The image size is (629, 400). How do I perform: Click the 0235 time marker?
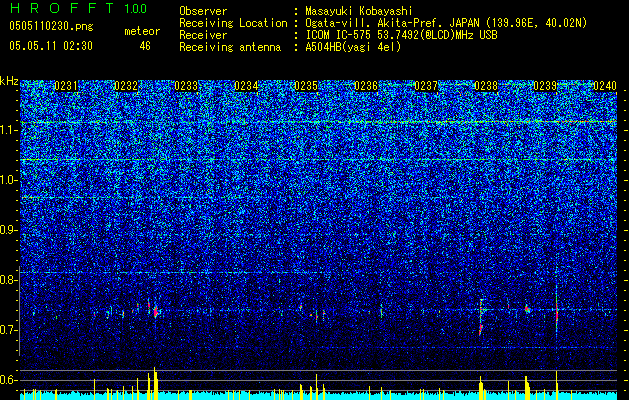[x=306, y=86]
